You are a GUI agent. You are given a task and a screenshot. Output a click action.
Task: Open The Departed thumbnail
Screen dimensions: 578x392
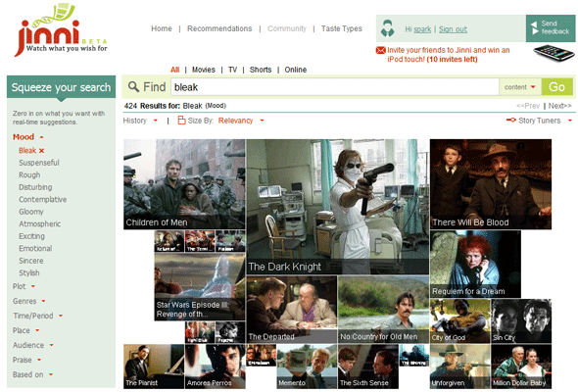(x=292, y=310)
